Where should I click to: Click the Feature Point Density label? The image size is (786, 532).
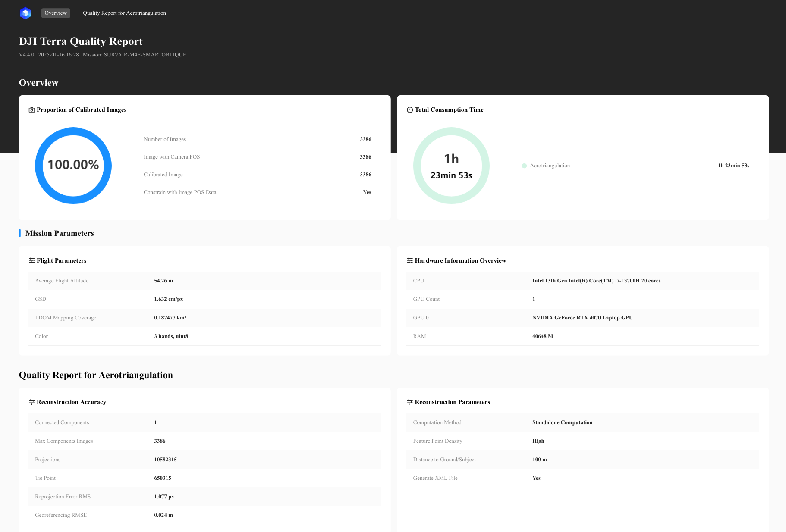click(x=437, y=441)
